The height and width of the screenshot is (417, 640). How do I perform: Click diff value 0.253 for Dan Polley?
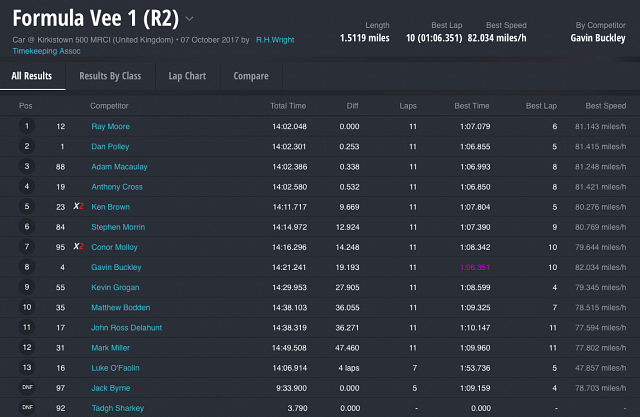349,146
